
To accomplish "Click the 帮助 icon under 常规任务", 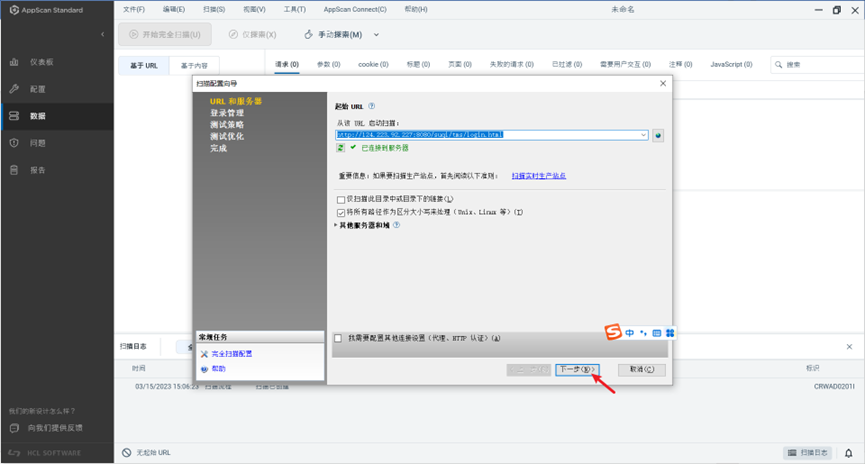I will point(204,369).
